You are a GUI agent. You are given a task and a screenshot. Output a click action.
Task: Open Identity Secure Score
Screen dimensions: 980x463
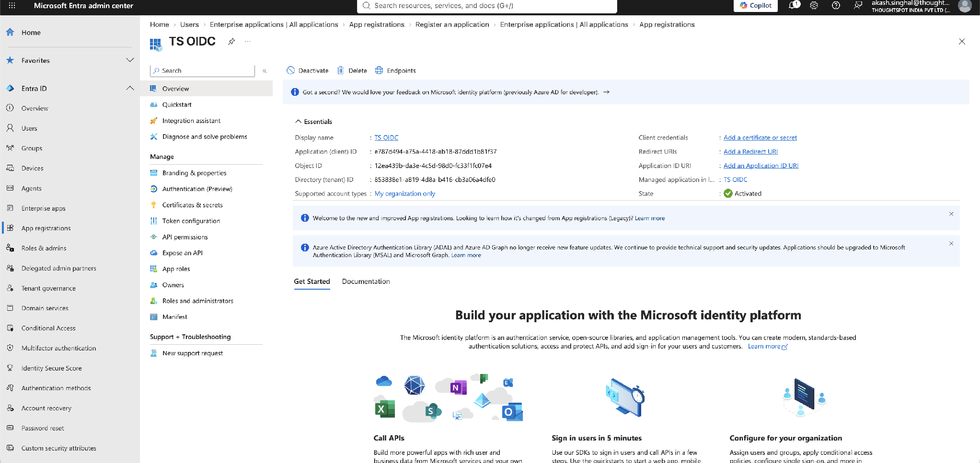pos(51,368)
